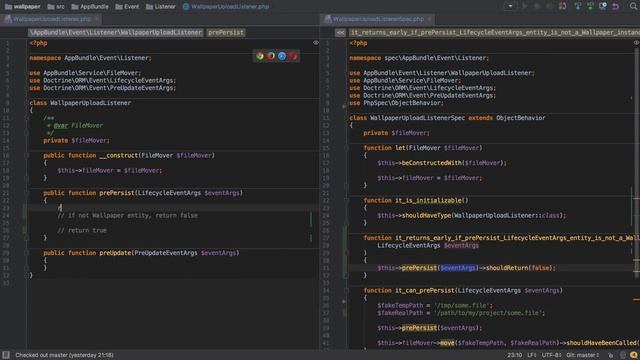The image size is (640, 360).
Task: Open Git: master branch popup in status bar
Action: pos(582,355)
